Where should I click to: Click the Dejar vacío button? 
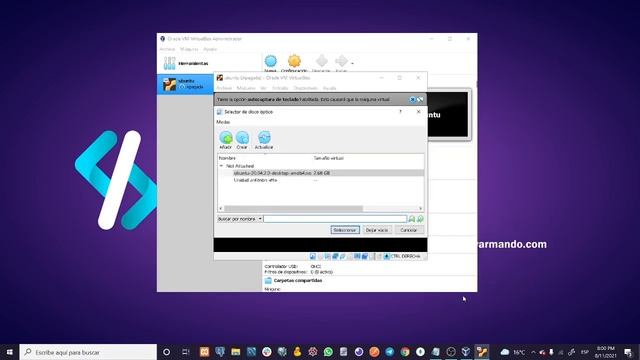click(377, 230)
